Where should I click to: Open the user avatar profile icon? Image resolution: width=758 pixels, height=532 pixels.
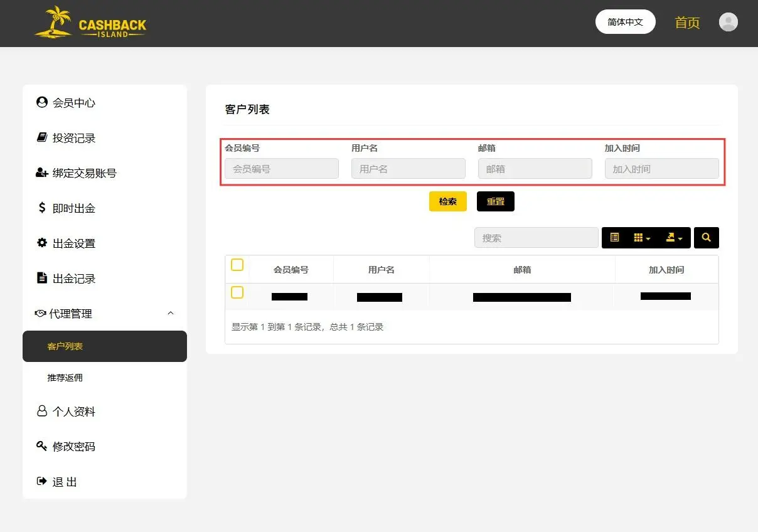click(x=728, y=22)
